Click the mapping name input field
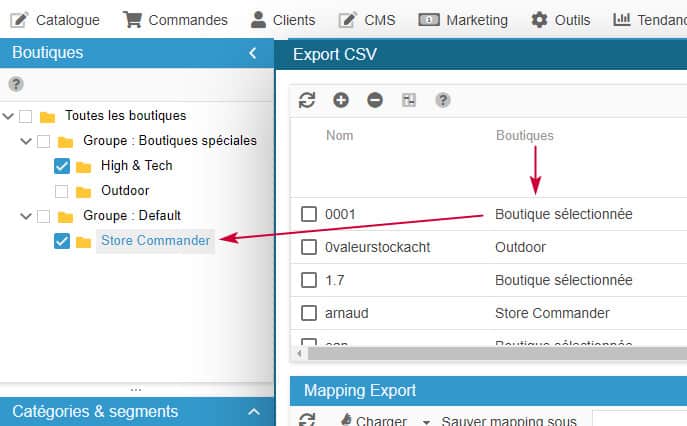The height and width of the screenshot is (426, 687). 638,421
